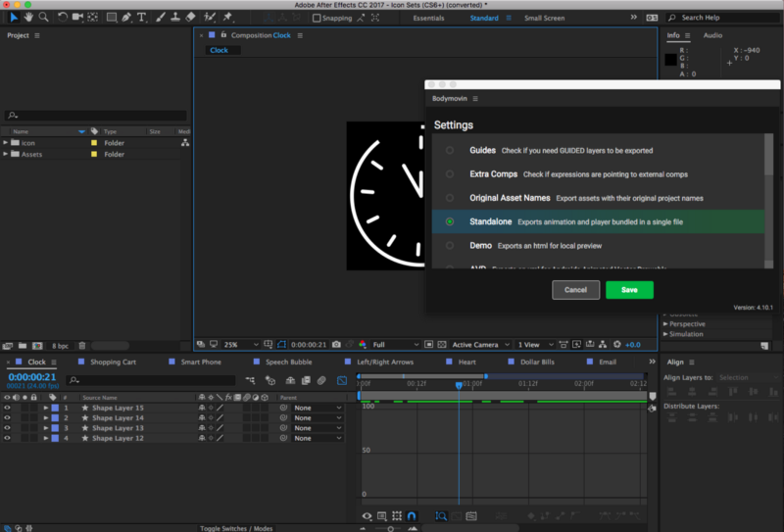Select the Type tool

point(141,18)
